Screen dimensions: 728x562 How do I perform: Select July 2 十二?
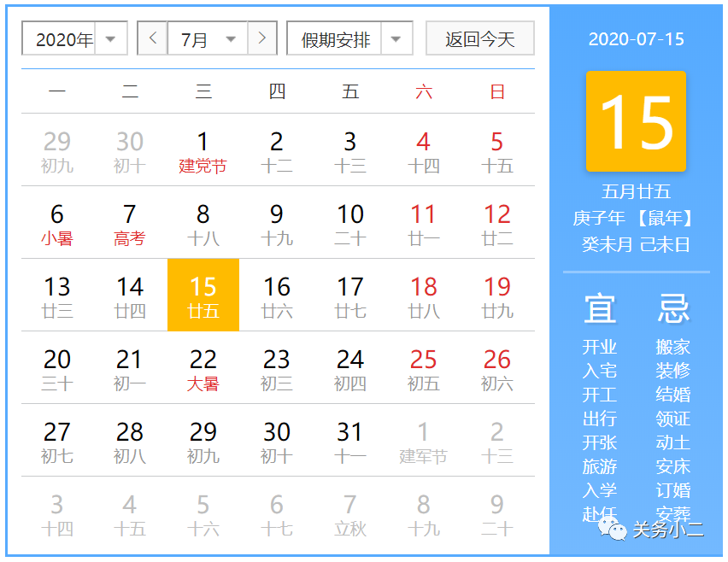[277, 150]
